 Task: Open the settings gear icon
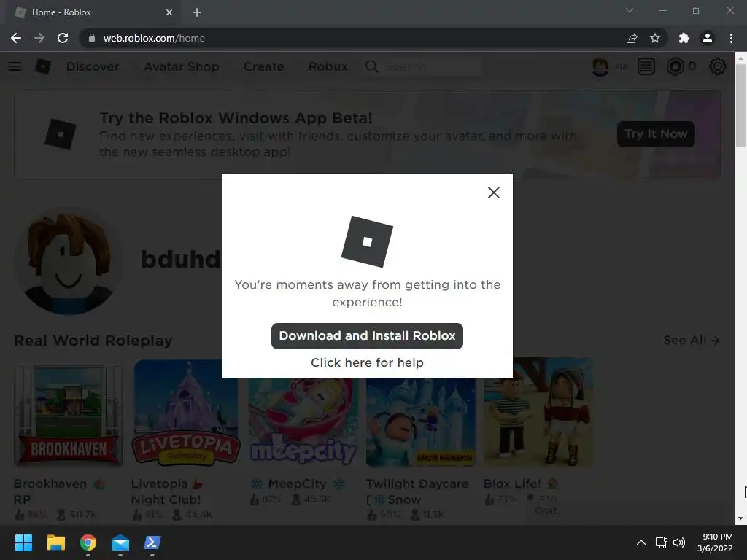coord(718,66)
